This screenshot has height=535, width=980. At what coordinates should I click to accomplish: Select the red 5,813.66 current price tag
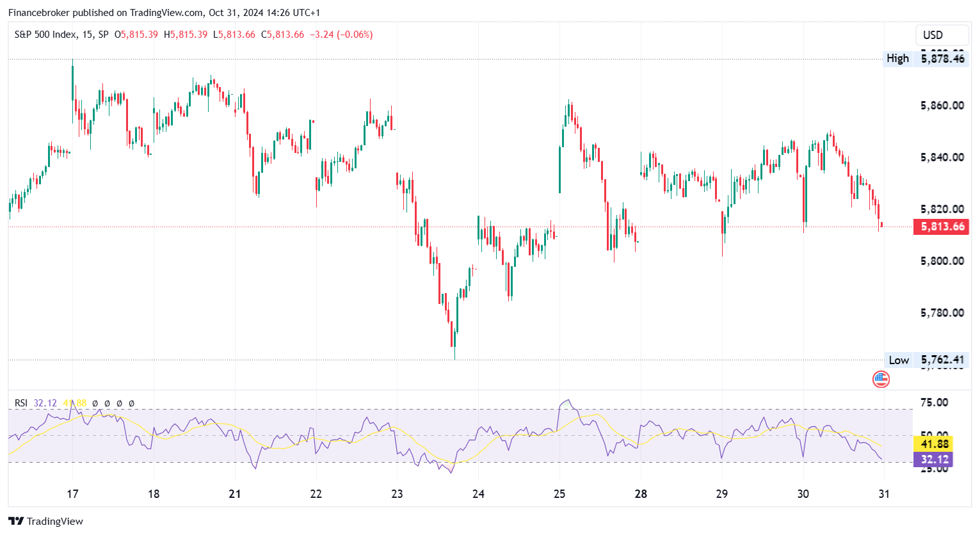pos(942,227)
